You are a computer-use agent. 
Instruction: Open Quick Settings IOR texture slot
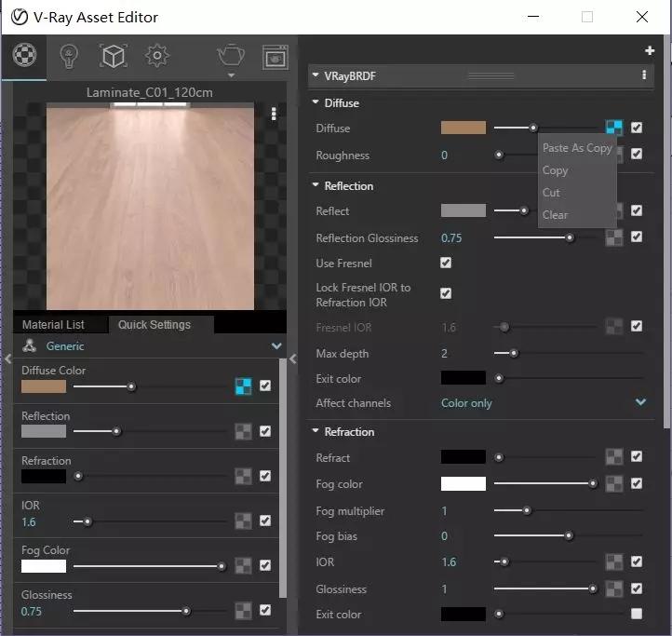click(244, 521)
